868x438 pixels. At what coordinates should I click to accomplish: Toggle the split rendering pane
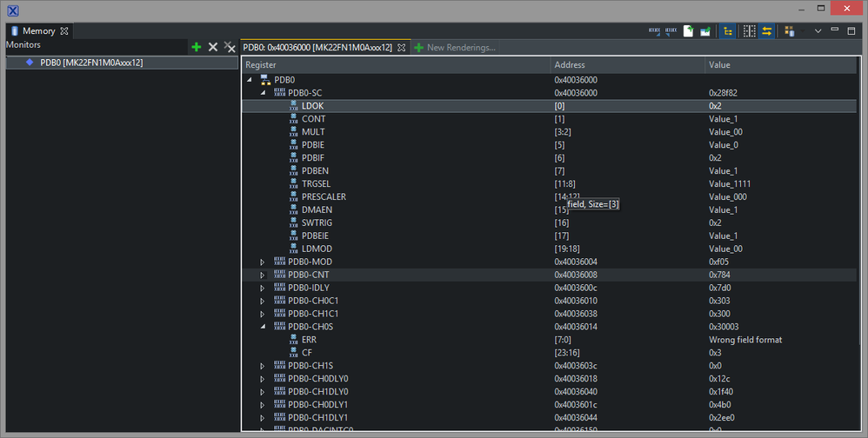click(750, 31)
